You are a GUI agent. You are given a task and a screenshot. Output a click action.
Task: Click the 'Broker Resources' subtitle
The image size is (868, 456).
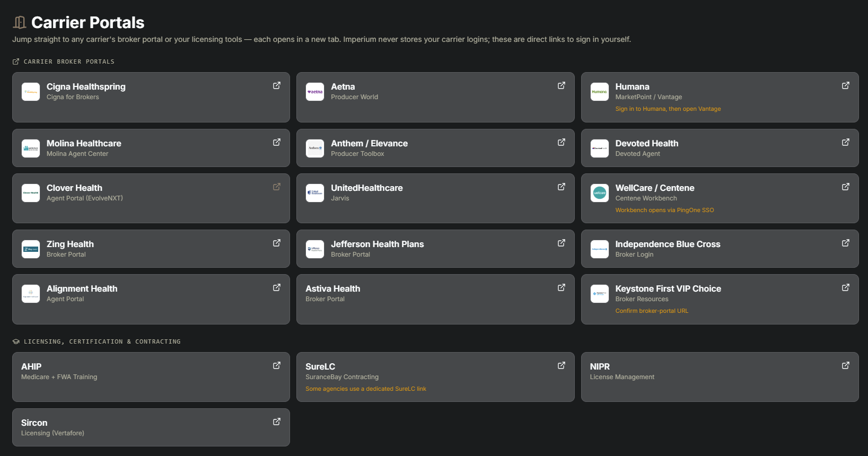pyautogui.click(x=642, y=299)
